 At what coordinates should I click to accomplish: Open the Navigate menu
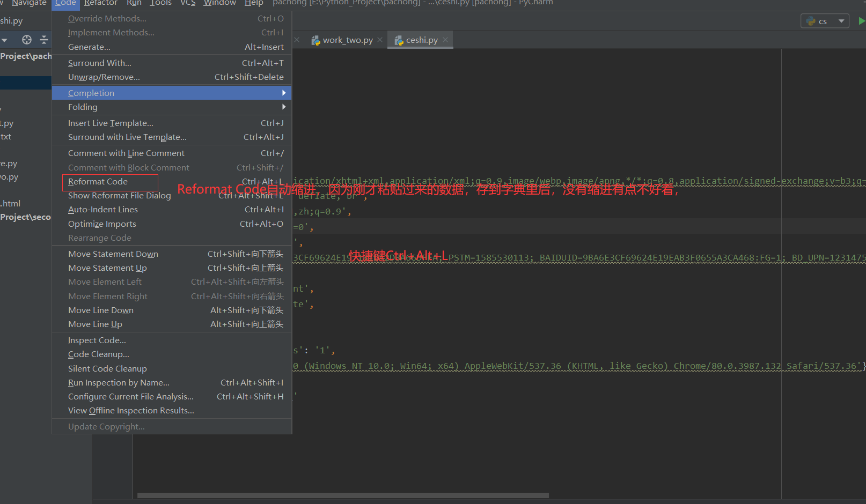click(29, 3)
